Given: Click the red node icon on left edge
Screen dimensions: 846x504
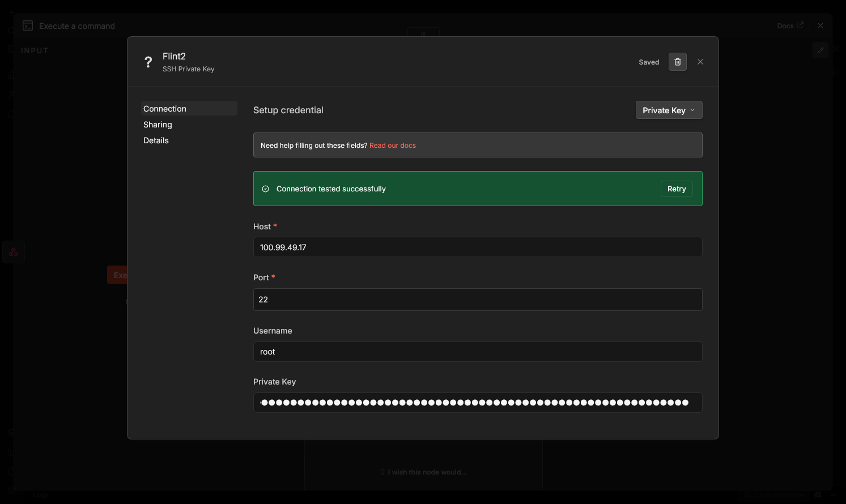Looking at the screenshot, I should coord(14,252).
